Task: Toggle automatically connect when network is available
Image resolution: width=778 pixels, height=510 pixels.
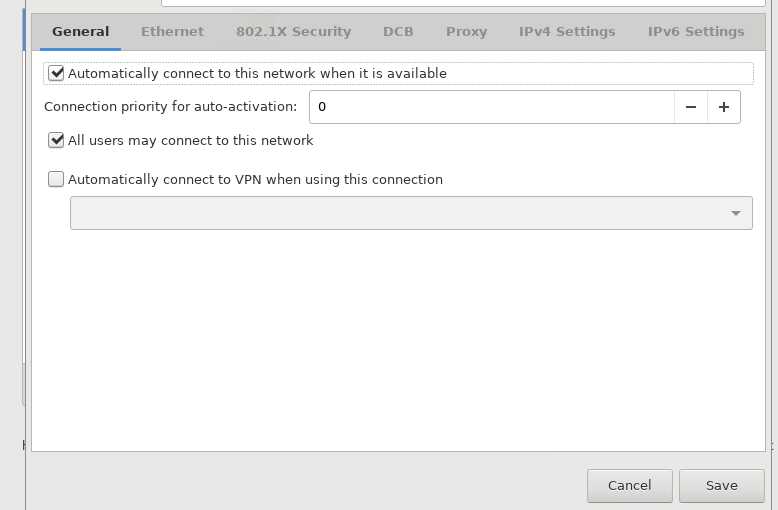Action: tap(57, 74)
